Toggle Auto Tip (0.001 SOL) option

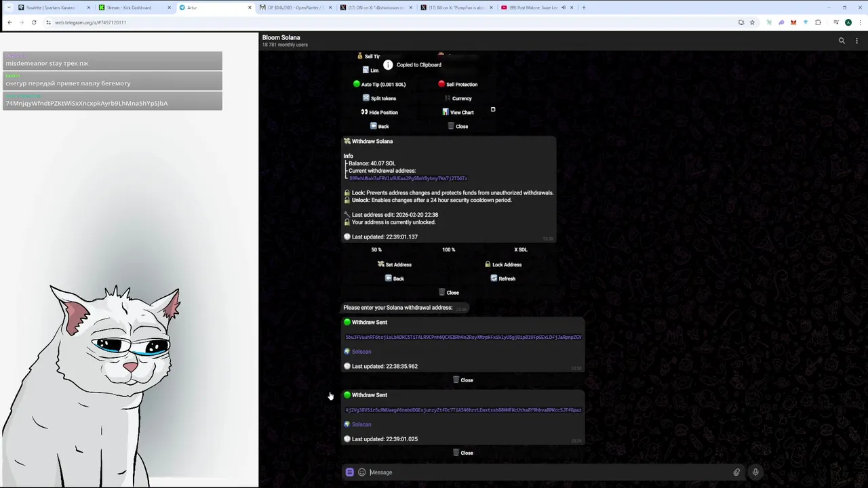380,84
